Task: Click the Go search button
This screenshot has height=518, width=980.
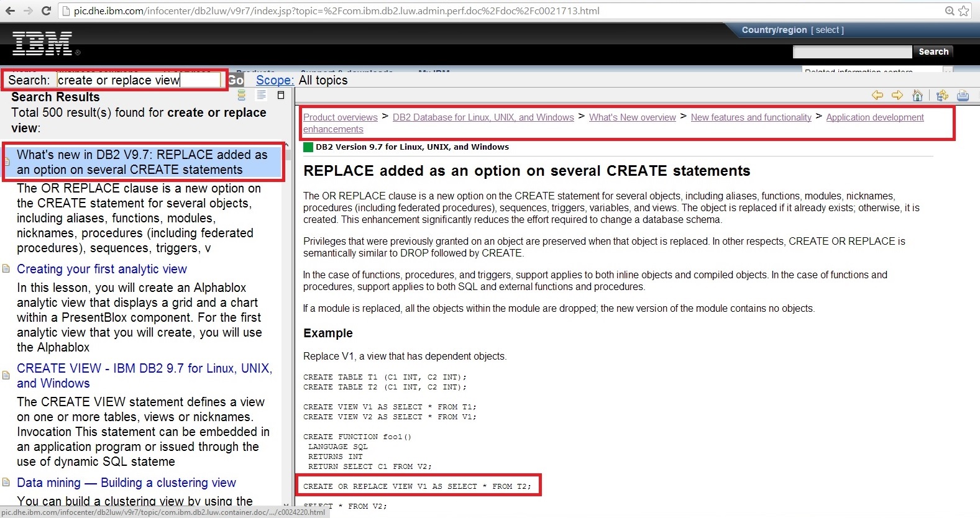Action: pyautogui.click(x=236, y=80)
